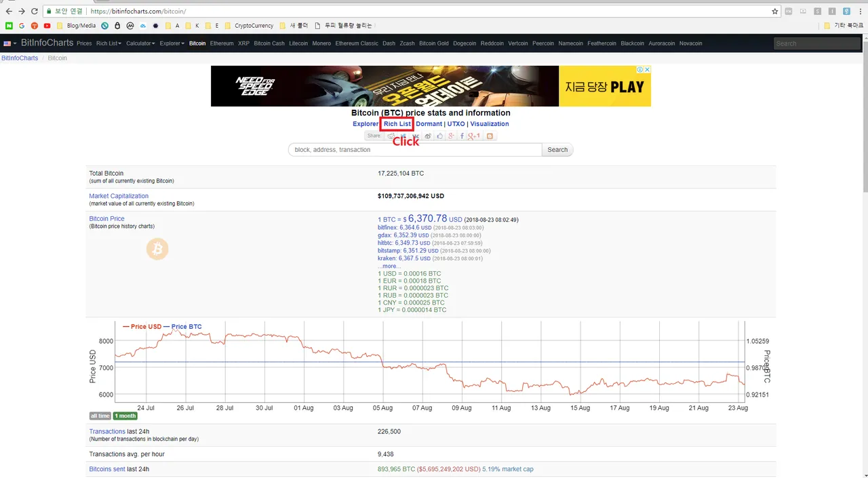Open the UTXO link
868x478 pixels.
[456, 124]
